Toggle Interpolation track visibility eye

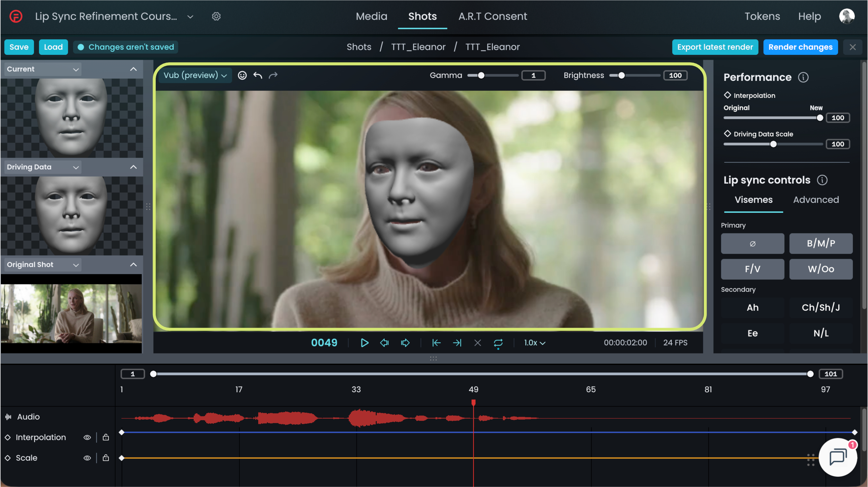(x=87, y=438)
